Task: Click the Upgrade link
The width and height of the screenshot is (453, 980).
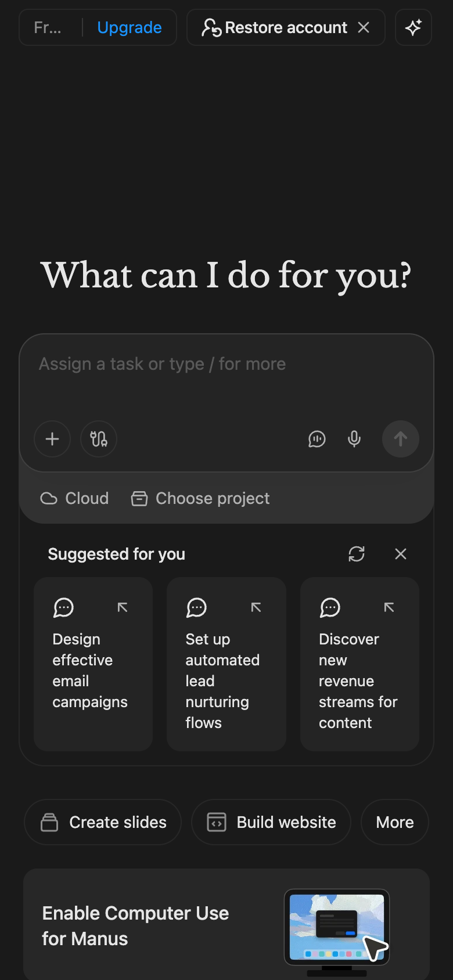Action: (130, 27)
